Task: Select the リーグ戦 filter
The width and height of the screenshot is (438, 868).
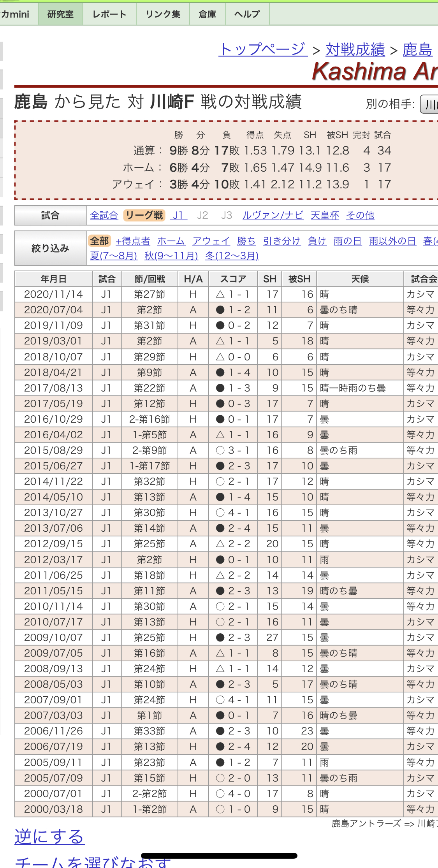Action: coord(144,215)
